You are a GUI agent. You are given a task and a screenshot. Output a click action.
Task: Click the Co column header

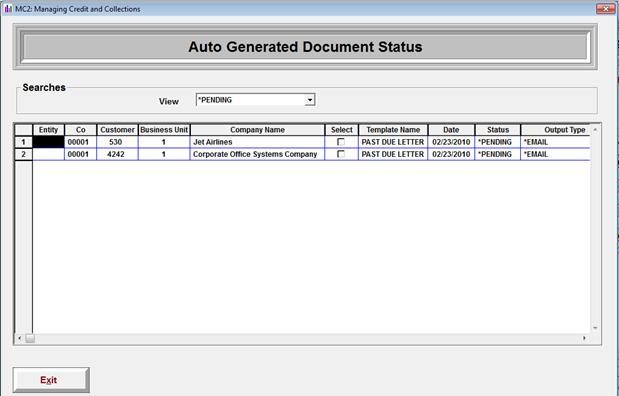click(x=81, y=130)
